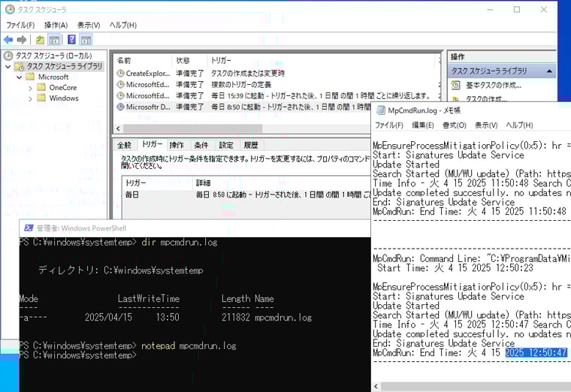Click the Microsoft folder icon in tree

(30, 77)
